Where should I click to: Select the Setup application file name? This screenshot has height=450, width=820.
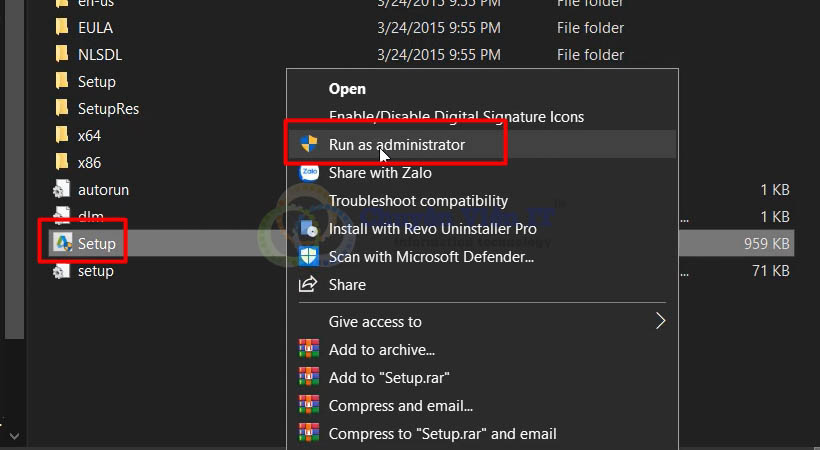point(97,244)
